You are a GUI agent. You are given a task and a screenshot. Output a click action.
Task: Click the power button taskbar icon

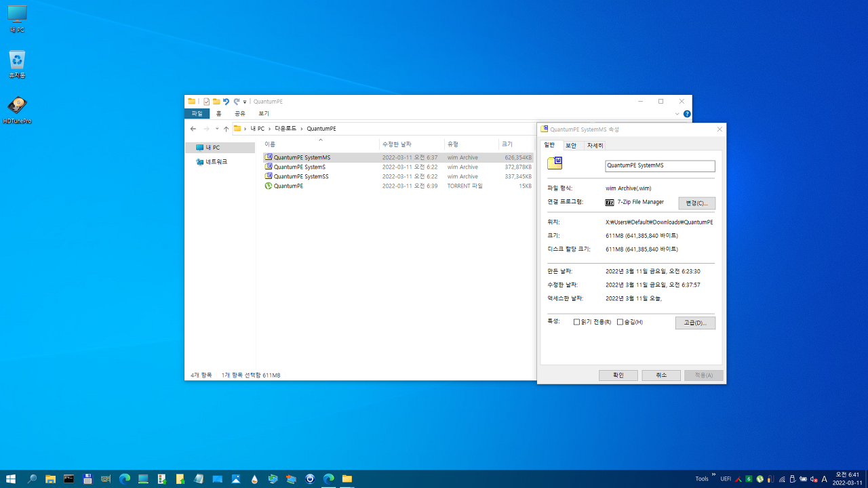(x=310, y=479)
